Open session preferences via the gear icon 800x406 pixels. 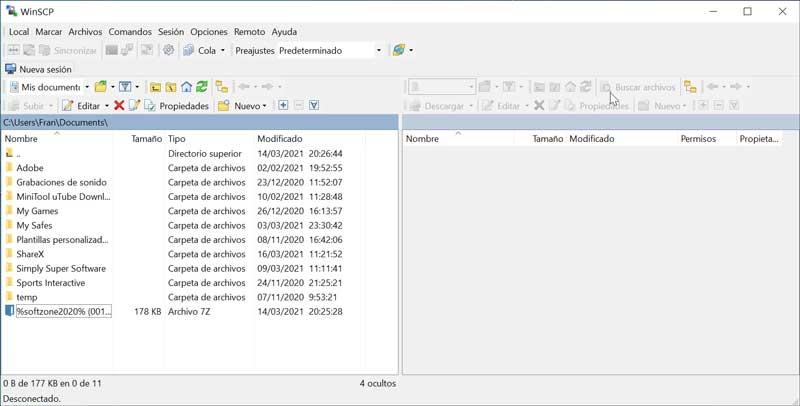[168, 50]
